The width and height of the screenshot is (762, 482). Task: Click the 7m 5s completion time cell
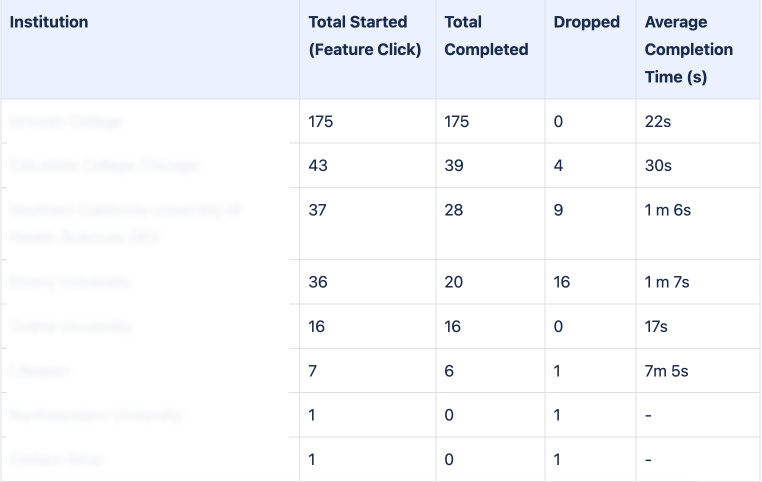[666, 371]
